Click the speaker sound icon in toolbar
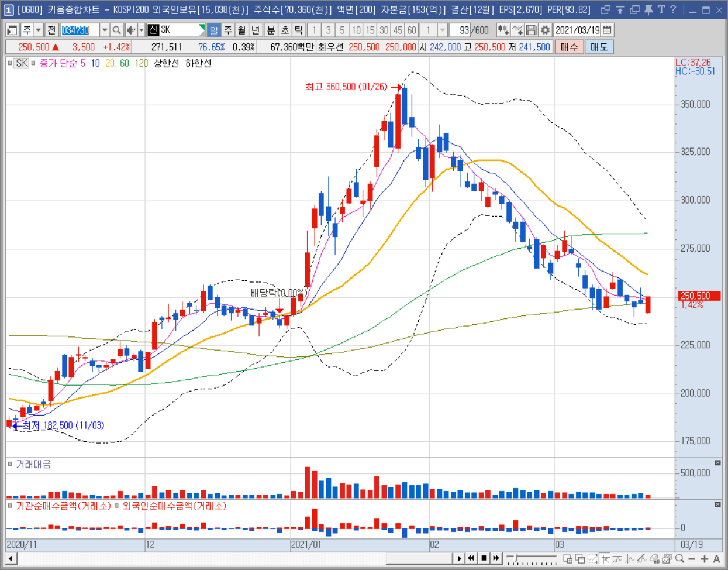The width and height of the screenshot is (728, 570). (131, 30)
